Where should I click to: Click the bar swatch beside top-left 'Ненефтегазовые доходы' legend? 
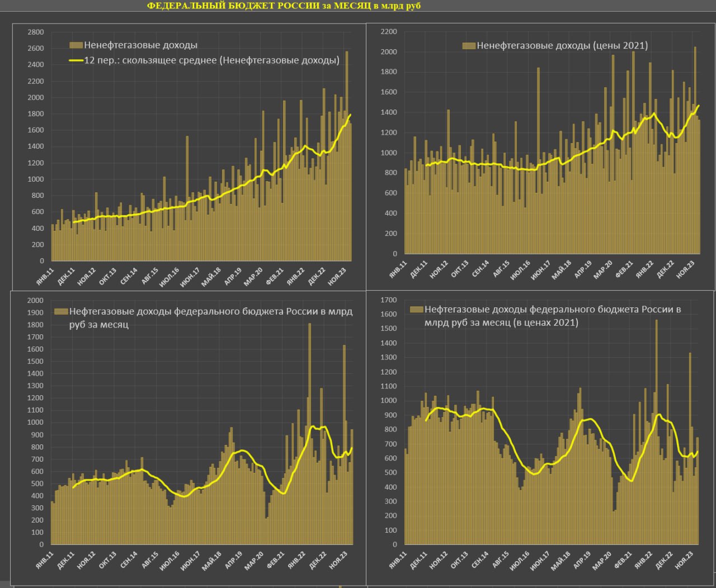76,45
